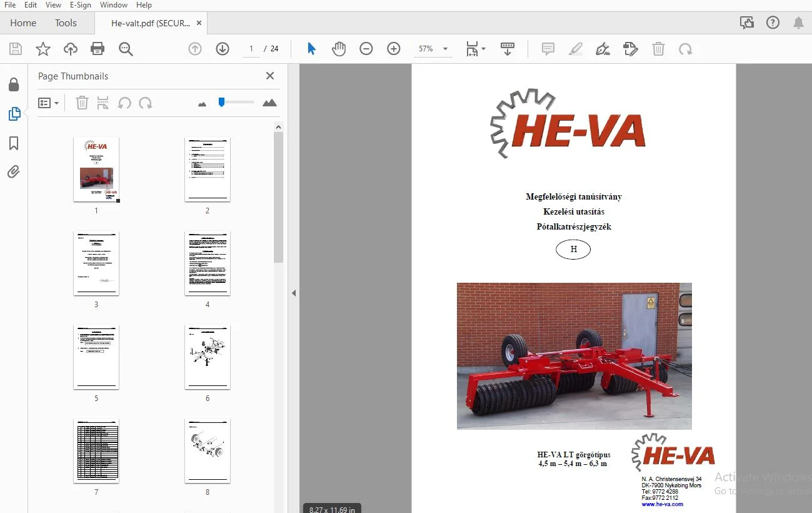Open the notifications bell

pos(798,23)
